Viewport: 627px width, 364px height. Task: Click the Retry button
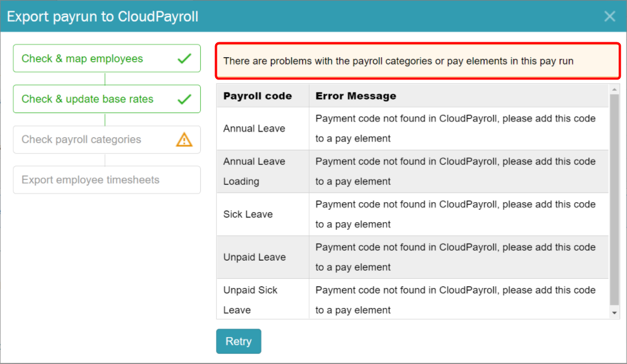(x=239, y=341)
